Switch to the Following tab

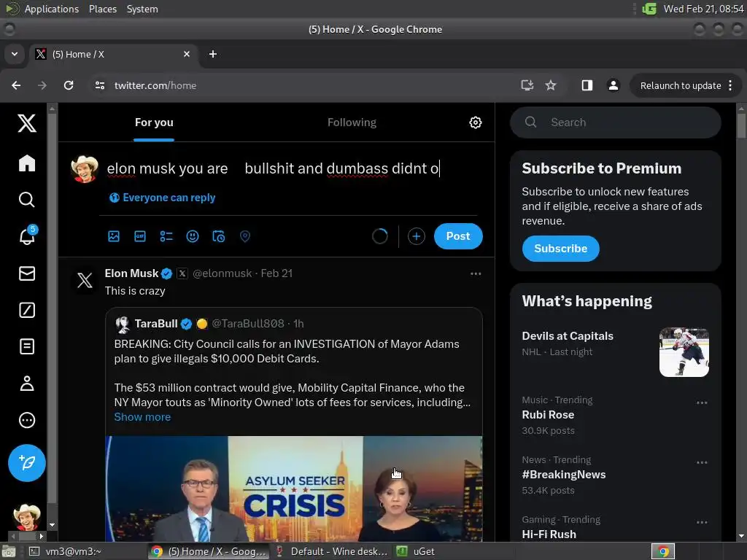[x=352, y=122]
